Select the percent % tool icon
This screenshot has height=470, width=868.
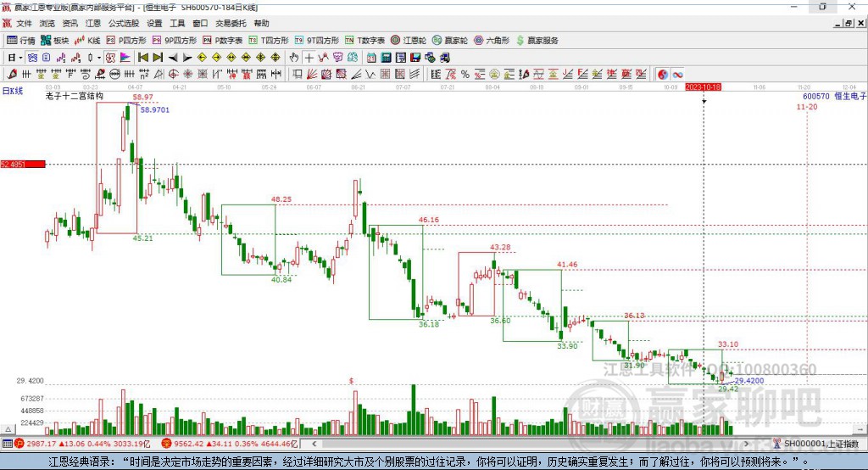coord(465,74)
